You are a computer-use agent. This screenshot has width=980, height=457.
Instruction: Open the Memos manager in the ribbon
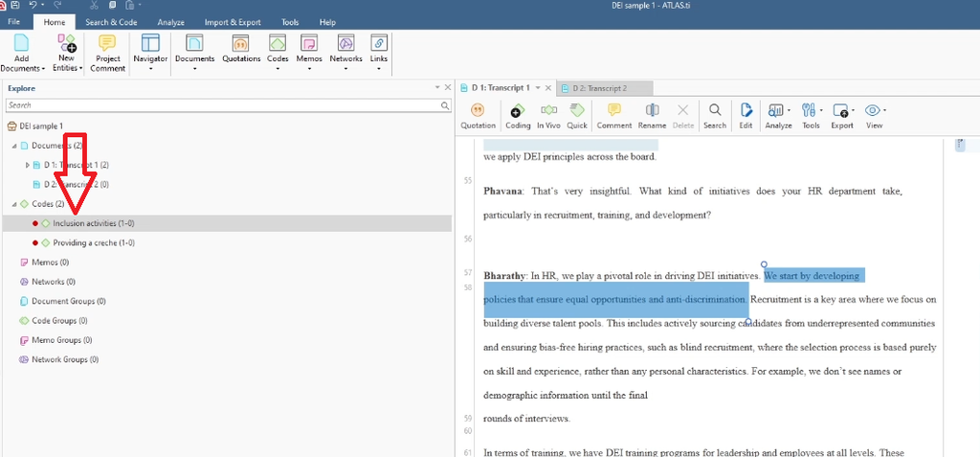point(309,53)
